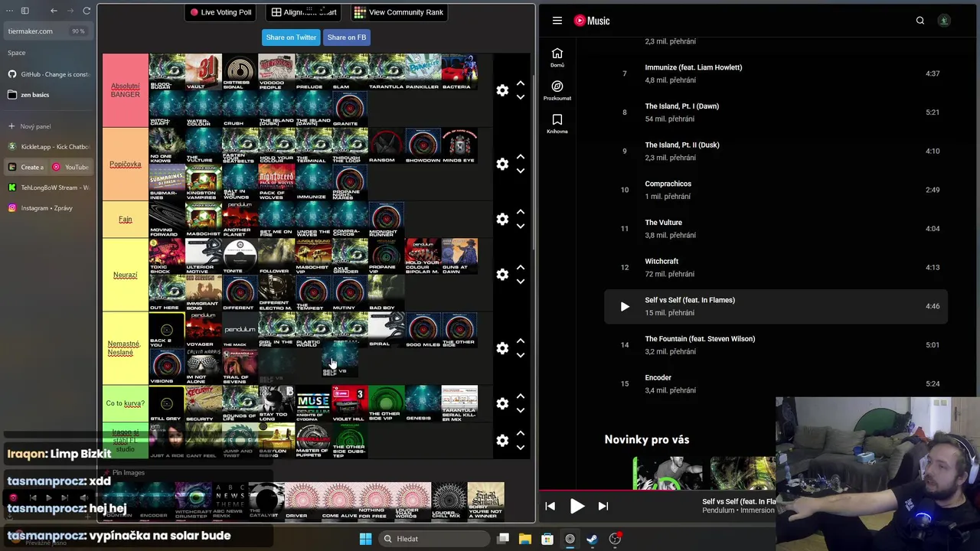This screenshot has height=551, width=980.
Task: Click Fajn tier label
Action: [x=126, y=220]
